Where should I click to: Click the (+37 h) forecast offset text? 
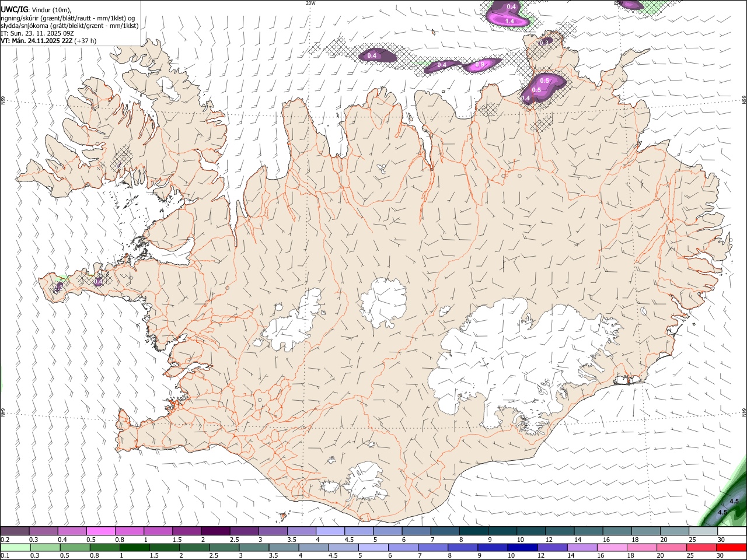pyautogui.click(x=86, y=41)
